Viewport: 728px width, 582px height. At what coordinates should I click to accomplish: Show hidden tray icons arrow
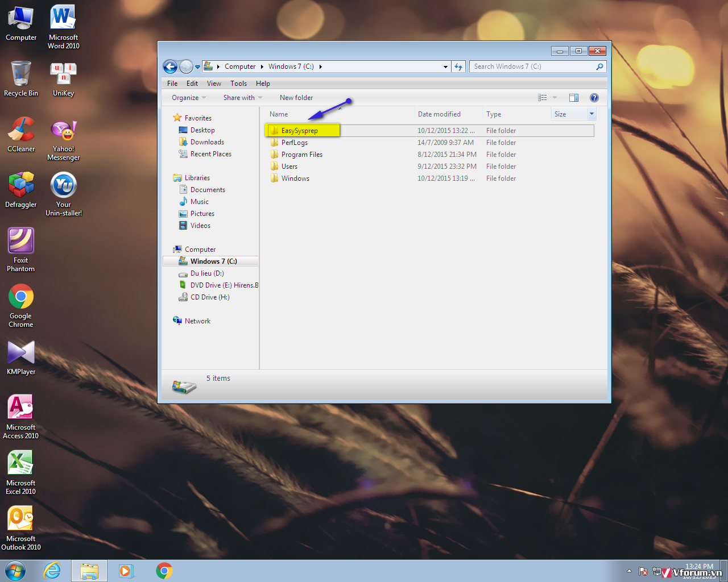pos(629,571)
